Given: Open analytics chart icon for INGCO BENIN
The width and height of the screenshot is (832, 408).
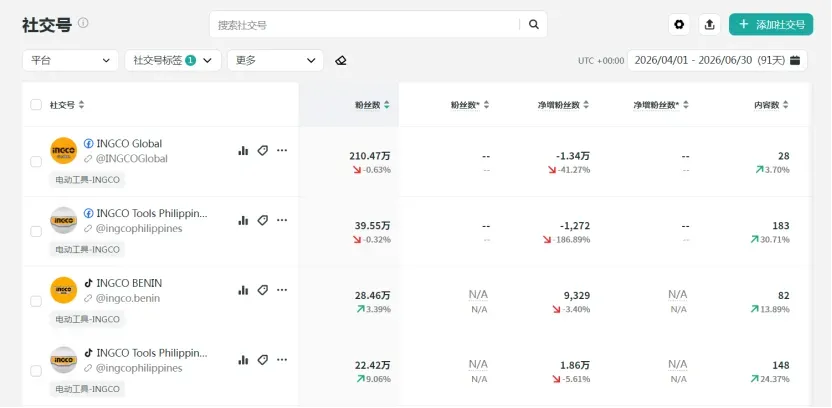Looking at the screenshot, I should [243, 290].
